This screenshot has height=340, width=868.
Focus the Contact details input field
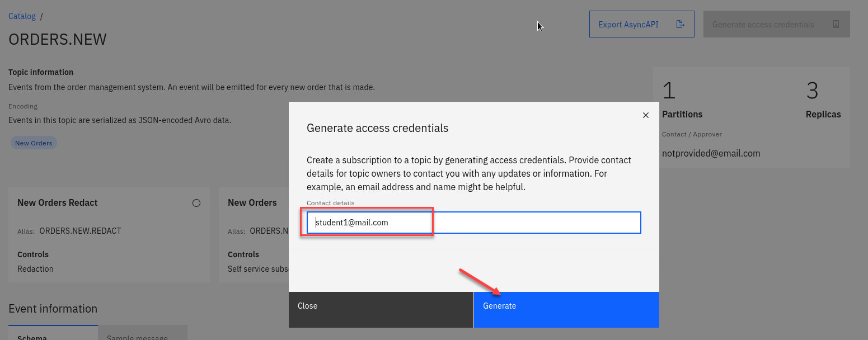coord(473,223)
